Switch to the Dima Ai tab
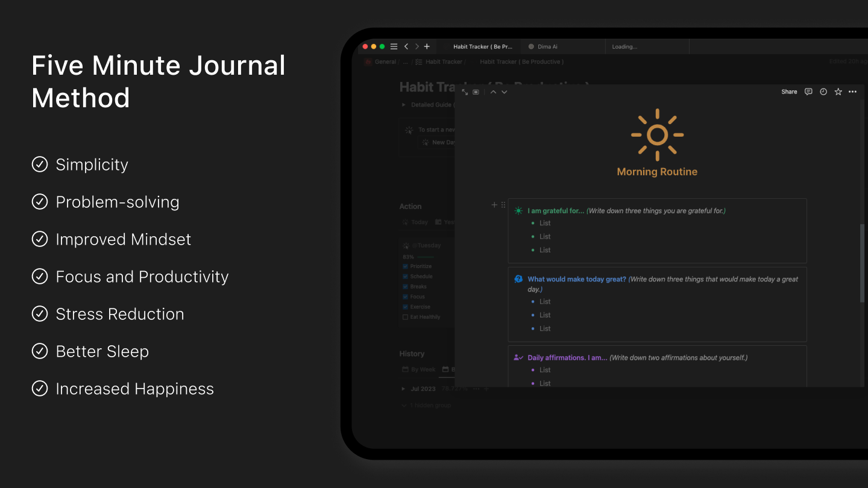The height and width of the screenshot is (488, 868). coord(562,46)
